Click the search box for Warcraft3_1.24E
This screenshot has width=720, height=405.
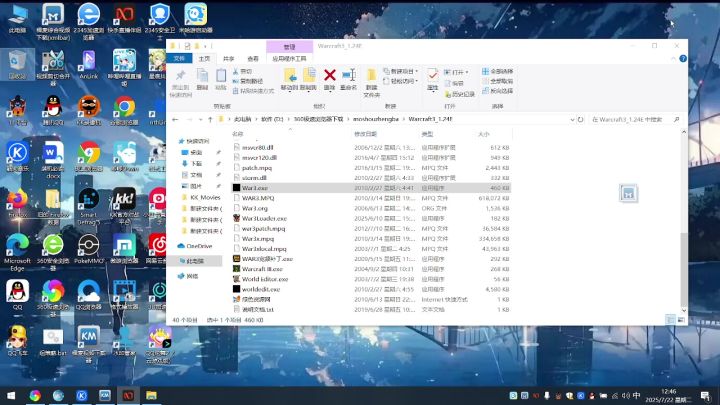(636, 119)
